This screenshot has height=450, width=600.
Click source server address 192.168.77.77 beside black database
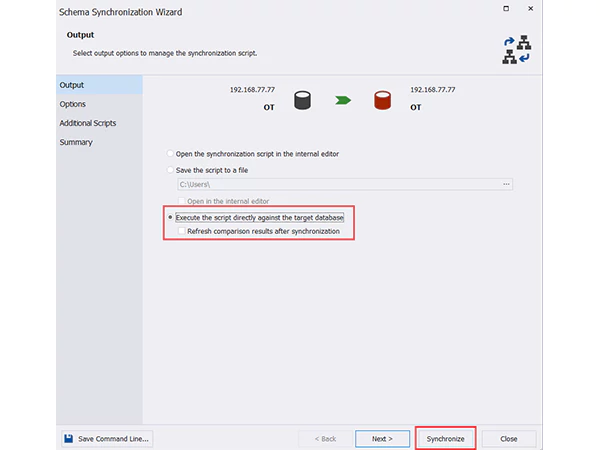click(x=252, y=90)
